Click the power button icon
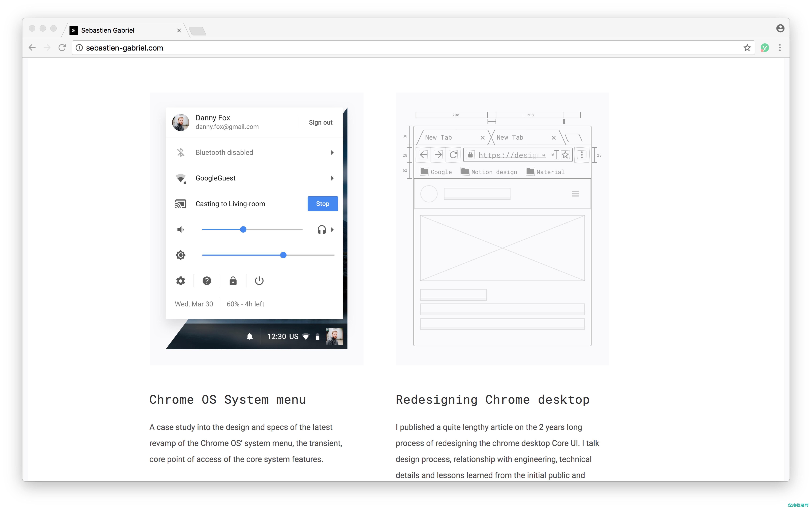This screenshot has height=508, width=812. tap(259, 281)
